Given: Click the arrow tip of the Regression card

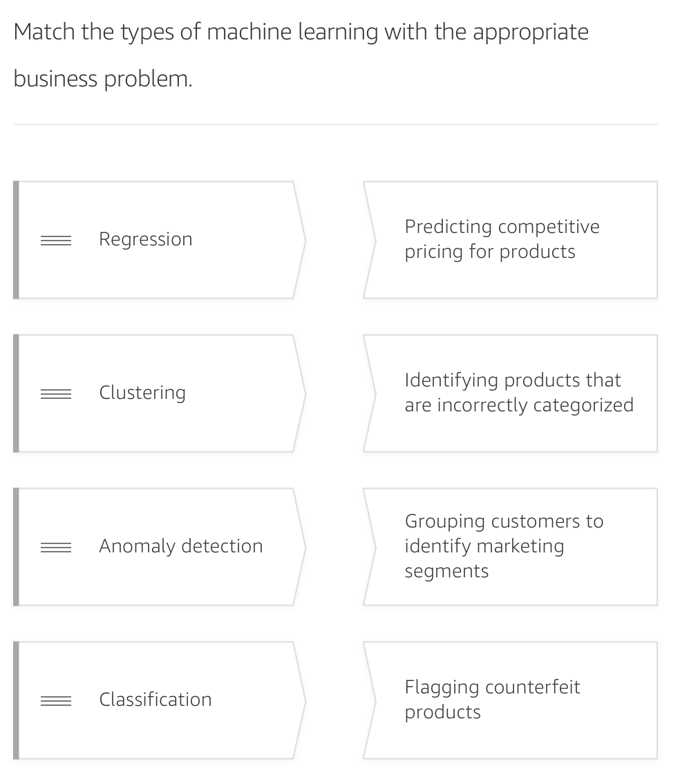Looking at the screenshot, I should pyautogui.click(x=303, y=240).
